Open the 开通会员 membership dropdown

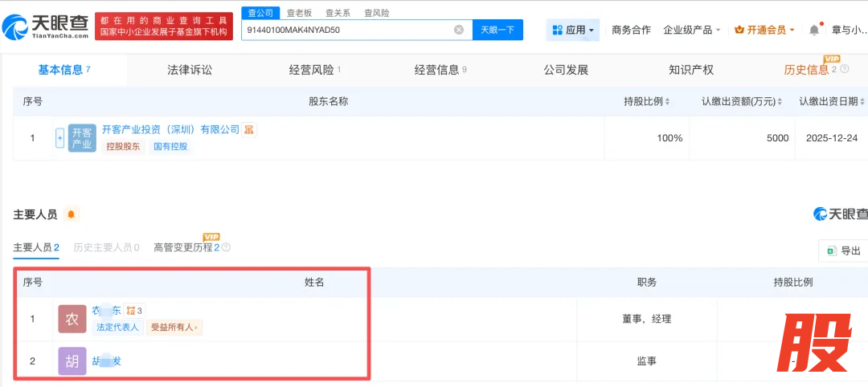click(764, 30)
